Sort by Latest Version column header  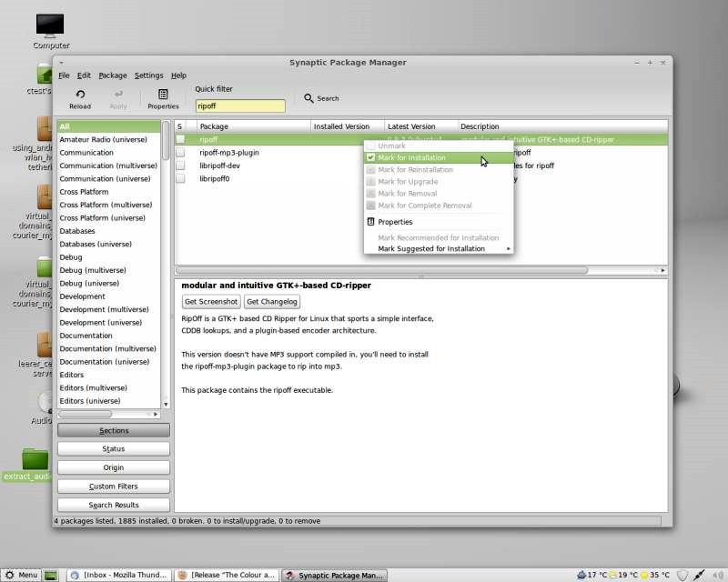click(421, 126)
